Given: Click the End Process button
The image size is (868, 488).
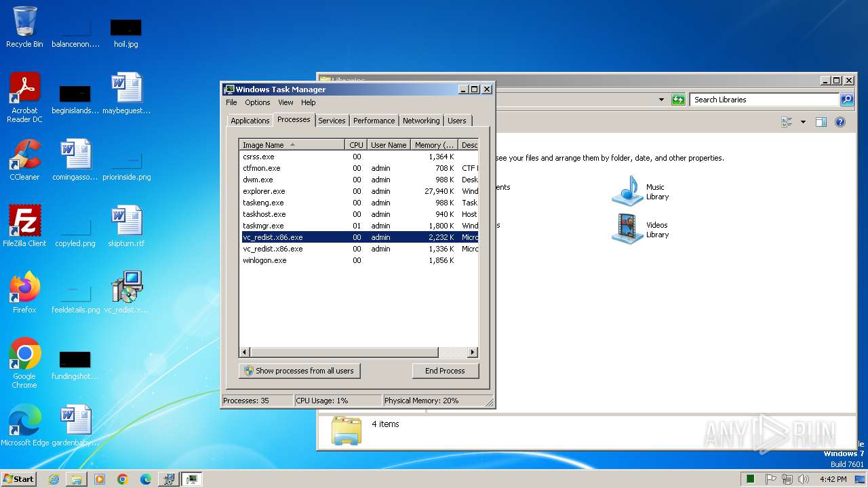Looking at the screenshot, I should [x=445, y=371].
